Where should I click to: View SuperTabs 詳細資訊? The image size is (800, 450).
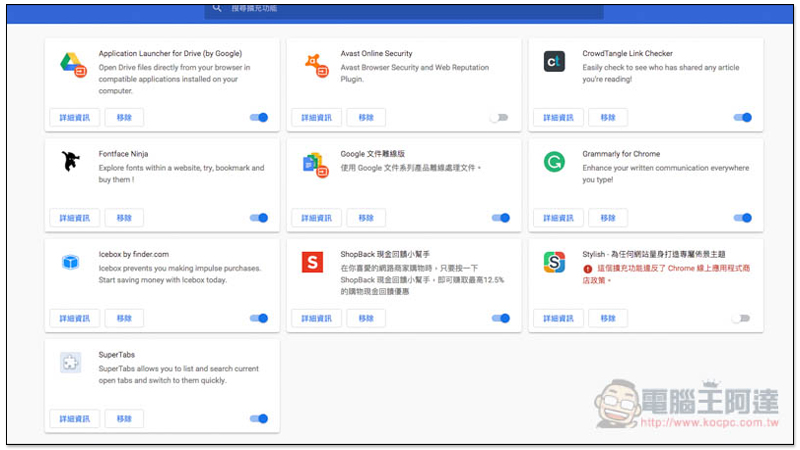pos(74,419)
